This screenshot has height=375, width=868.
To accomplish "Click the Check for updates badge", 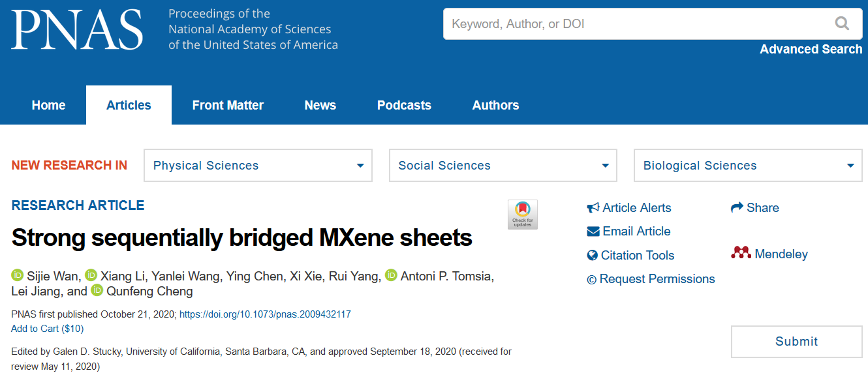I will (x=523, y=215).
